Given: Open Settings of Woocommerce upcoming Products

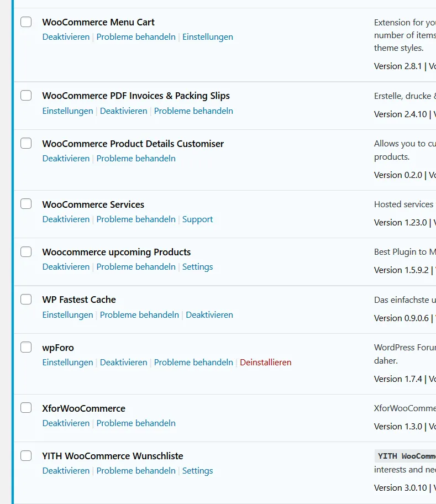Looking at the screenshot, I should click(x=198, y=267).
